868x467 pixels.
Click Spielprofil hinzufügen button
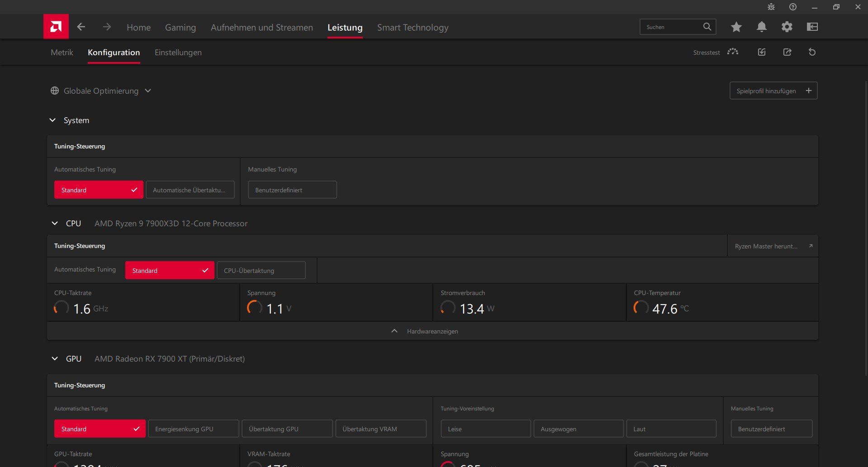point(773,91)
